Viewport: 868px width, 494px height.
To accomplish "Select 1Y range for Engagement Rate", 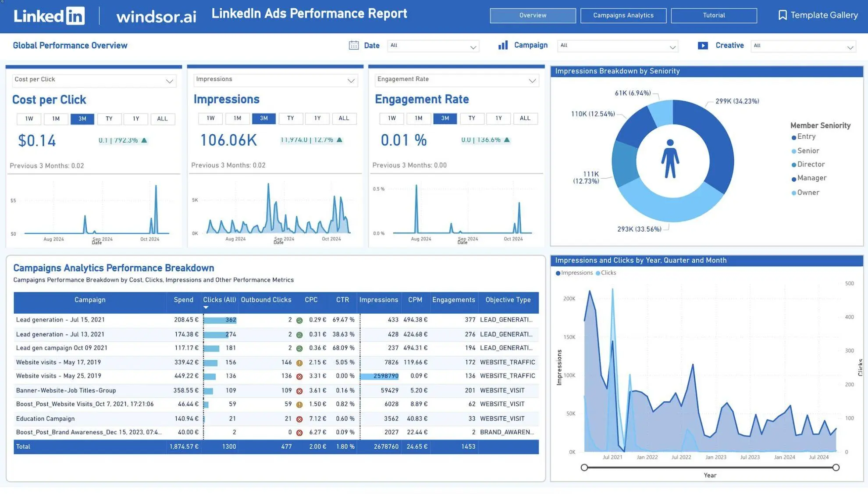I will point(498,118).
